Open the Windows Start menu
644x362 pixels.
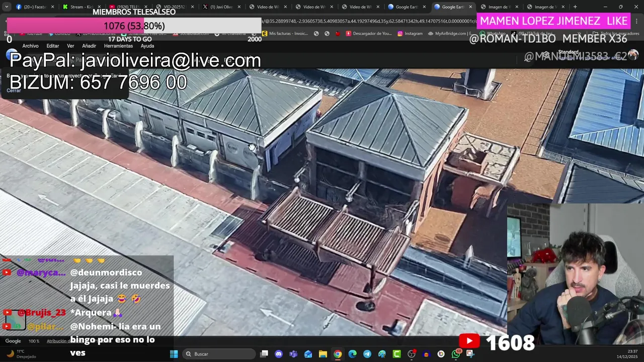(x=174, y=354)
